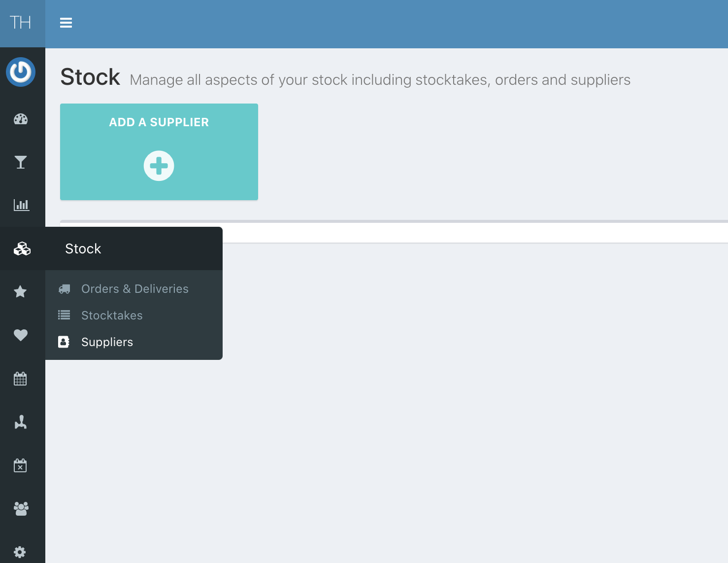The image size is (728, 563).
Task: Select Stocktakes in the Stock submenu
Action: coord(112,316)
